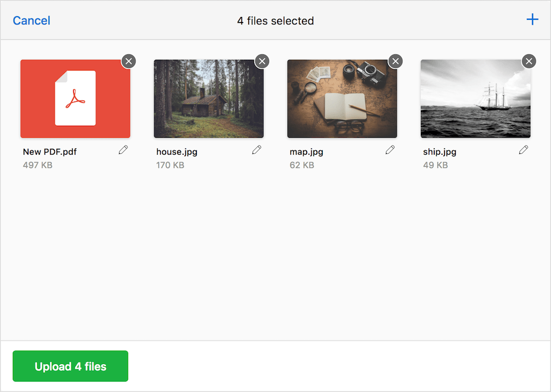
Task: Remove map.jpg from the selection
Action: point(395,61)
